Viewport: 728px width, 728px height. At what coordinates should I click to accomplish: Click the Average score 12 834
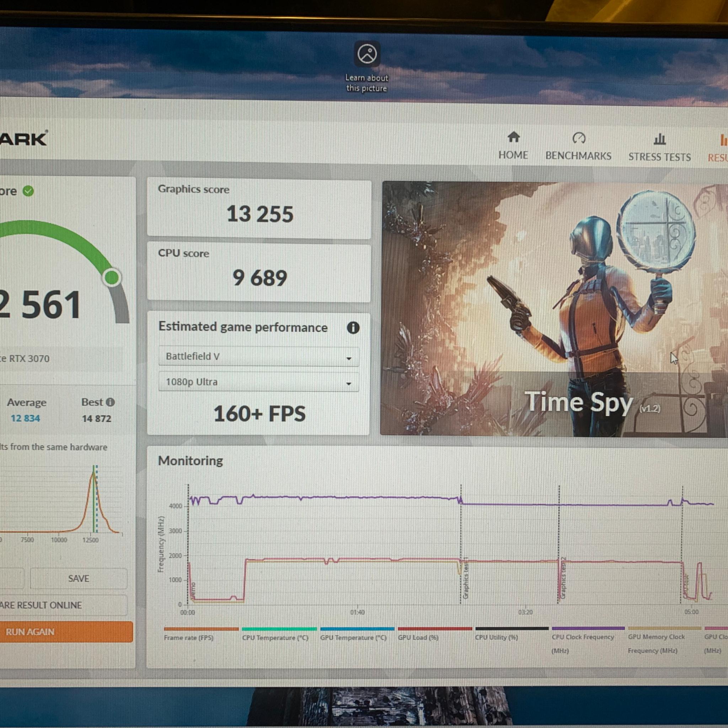click(25, 418)
